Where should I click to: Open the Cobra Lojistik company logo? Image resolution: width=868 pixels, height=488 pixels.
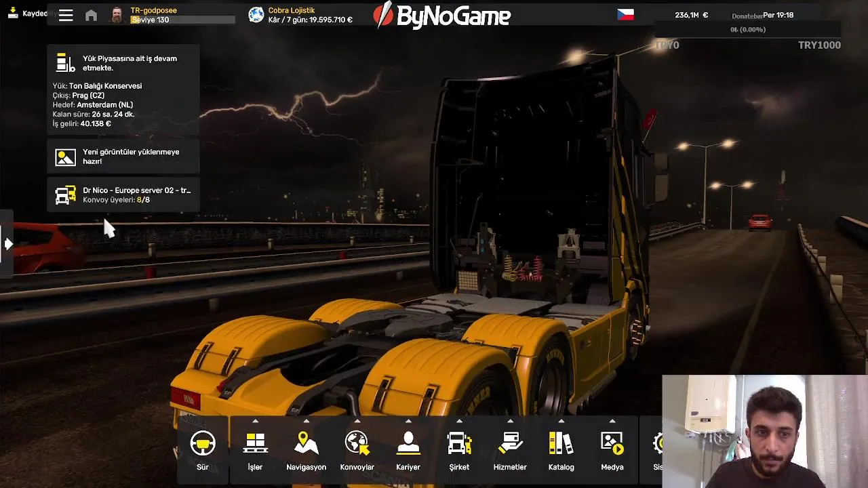pos(256,15)
